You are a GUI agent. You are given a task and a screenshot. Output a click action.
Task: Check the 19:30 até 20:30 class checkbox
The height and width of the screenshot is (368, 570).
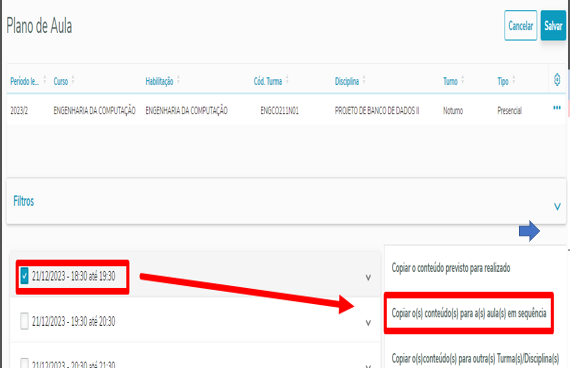click(24, 321)
